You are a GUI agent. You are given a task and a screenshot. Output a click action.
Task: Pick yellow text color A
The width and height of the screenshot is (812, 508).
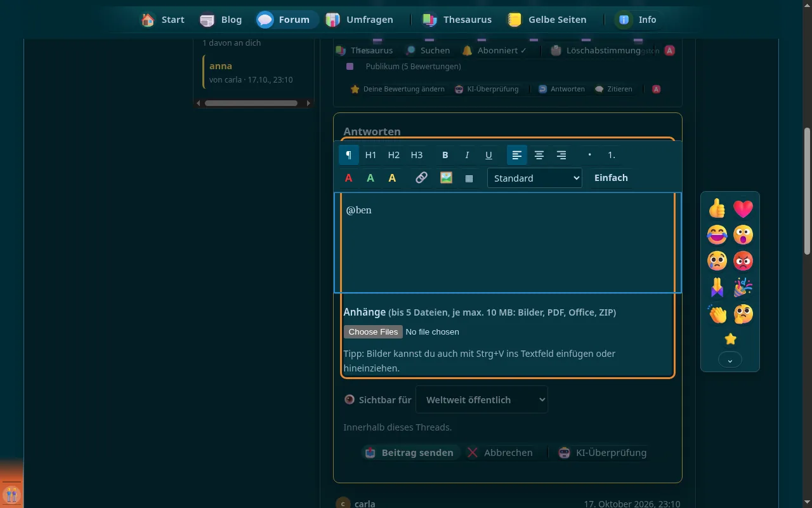pos(392,178)
